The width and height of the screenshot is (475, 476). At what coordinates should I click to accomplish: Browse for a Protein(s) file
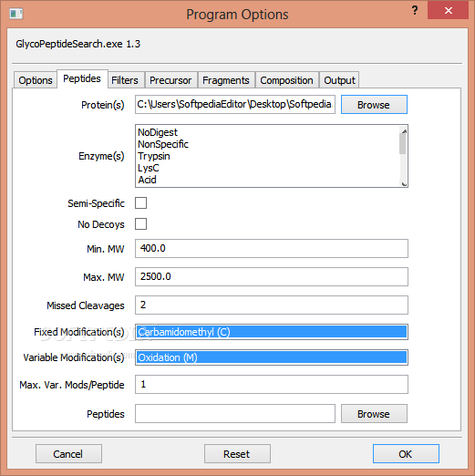pyautogui.click(x=374, y=105)
